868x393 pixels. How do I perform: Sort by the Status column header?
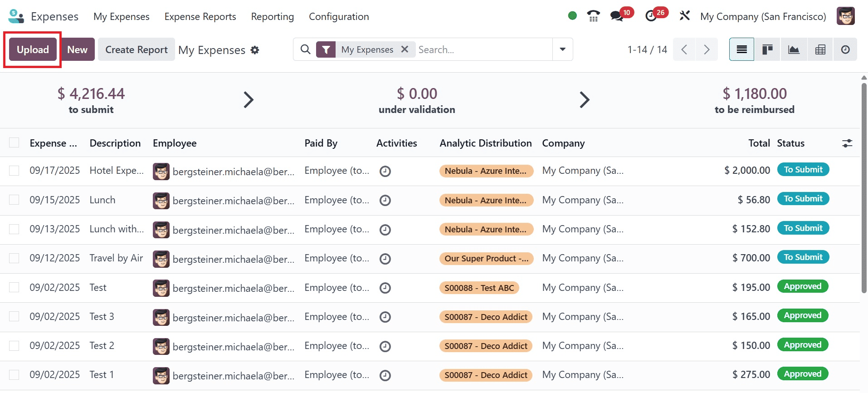pos(790,143)
